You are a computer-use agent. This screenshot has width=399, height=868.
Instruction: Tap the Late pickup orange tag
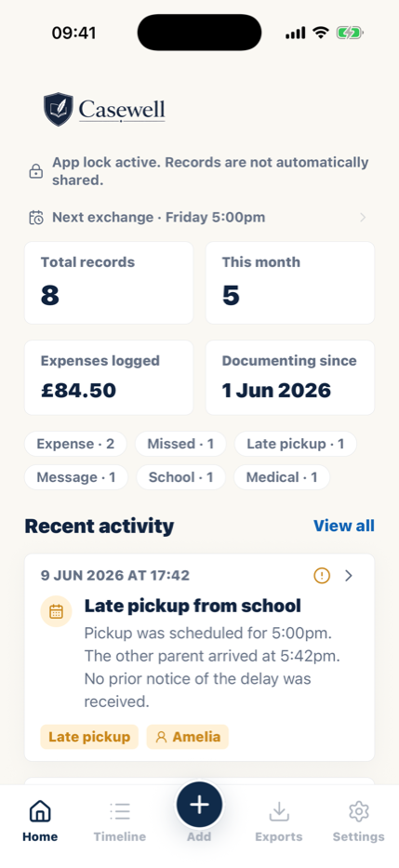(x=89, y=737)
